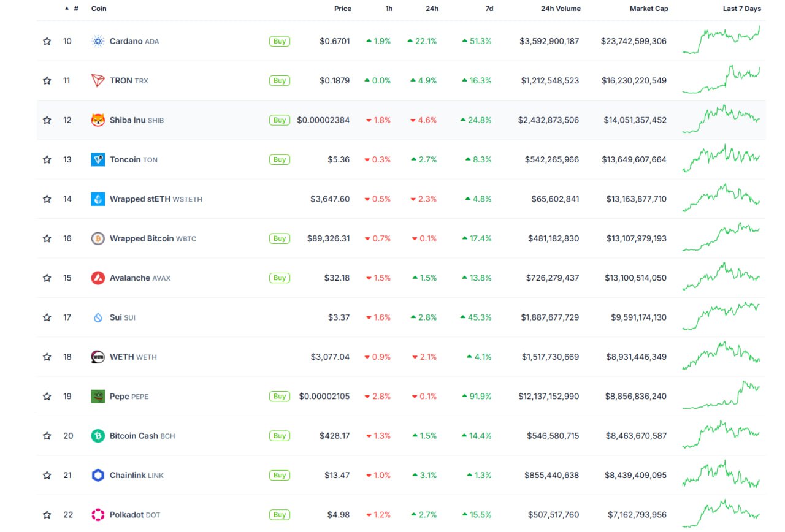Click the Pepe frog icon
785x532 pixels.
pos(98,396)
